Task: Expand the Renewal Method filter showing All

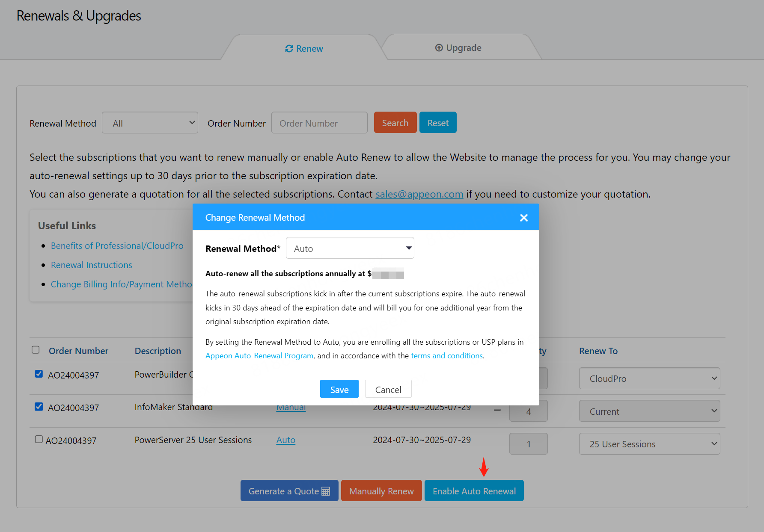Action: coord(150,123)
